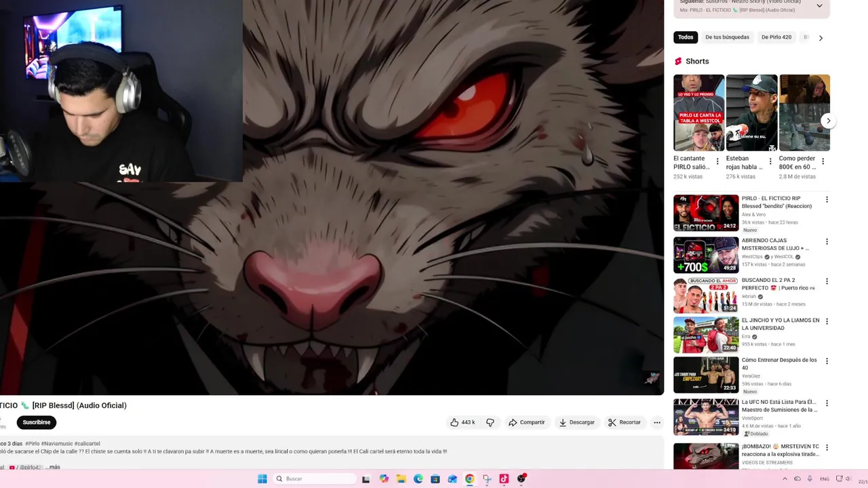Click the Windows taskbar search box
The width and height of the screenshot is (868, 488).
coord(315,479)
